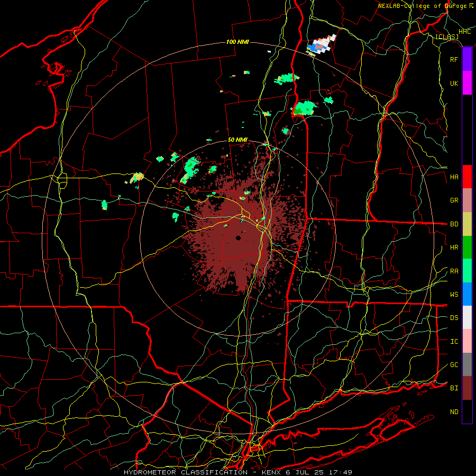Select the HR dark green legend block
This screenshot has height=476, width=476.
pyautogui.click(x=467, y=248)
